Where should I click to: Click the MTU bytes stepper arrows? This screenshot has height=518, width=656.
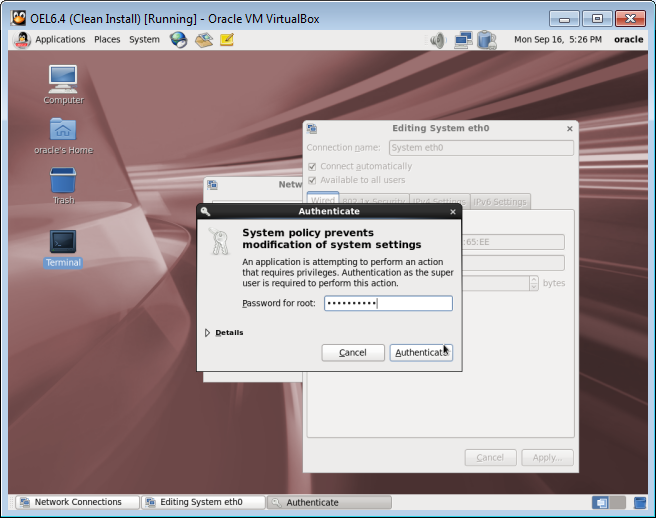point(533,283)
